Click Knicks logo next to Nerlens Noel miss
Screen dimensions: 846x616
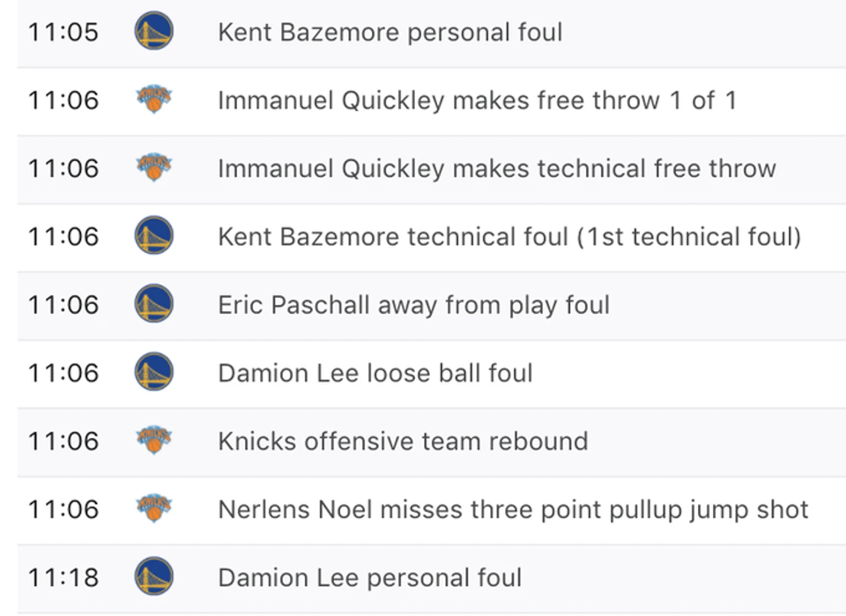click(154, 509)
